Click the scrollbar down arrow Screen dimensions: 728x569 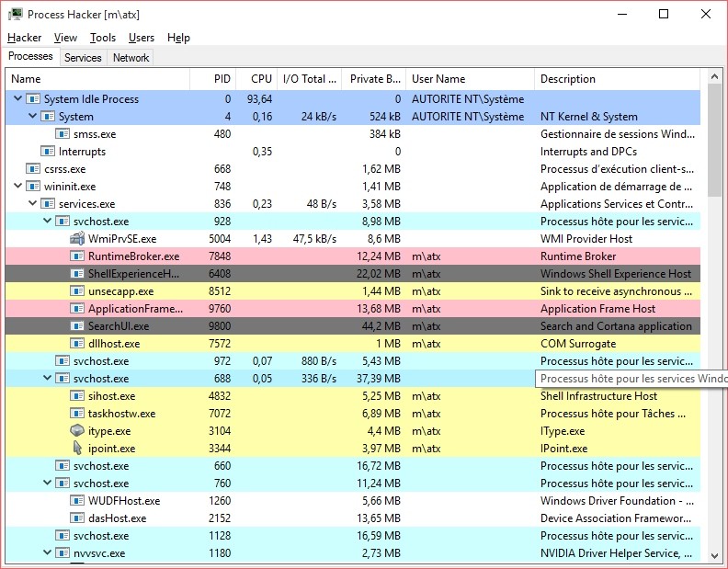(x=714, y=555)
